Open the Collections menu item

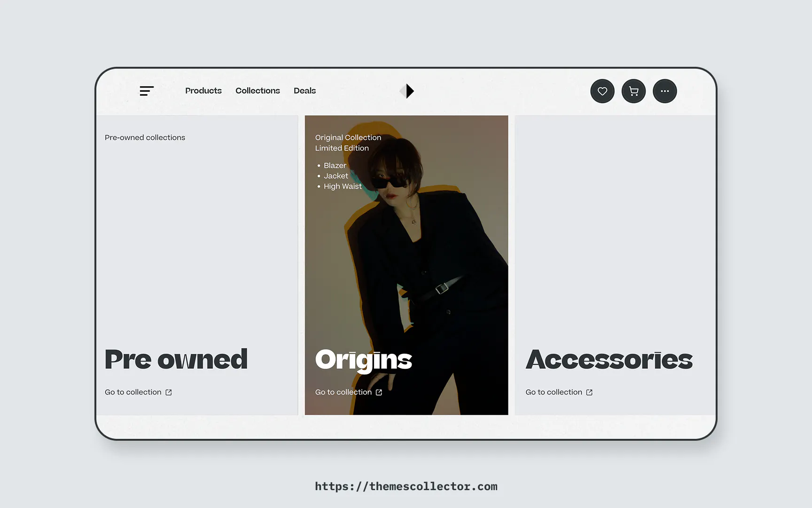[258, 91]
